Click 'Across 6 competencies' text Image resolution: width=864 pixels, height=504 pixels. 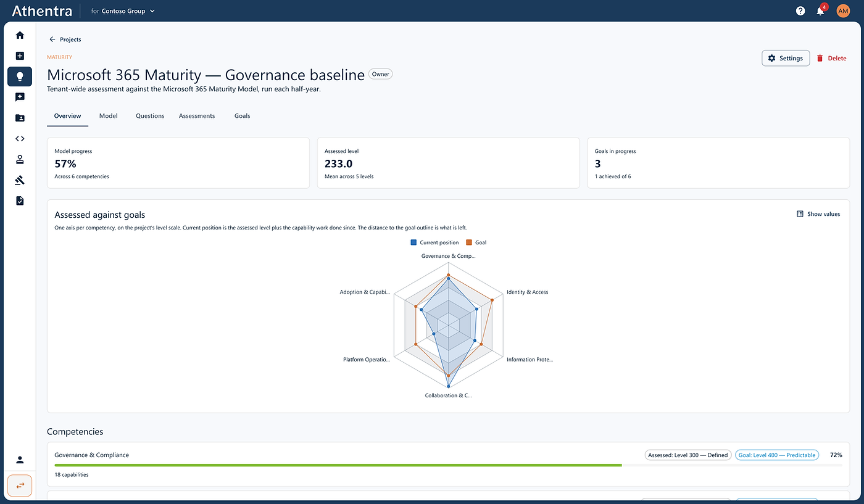(82, 176)
